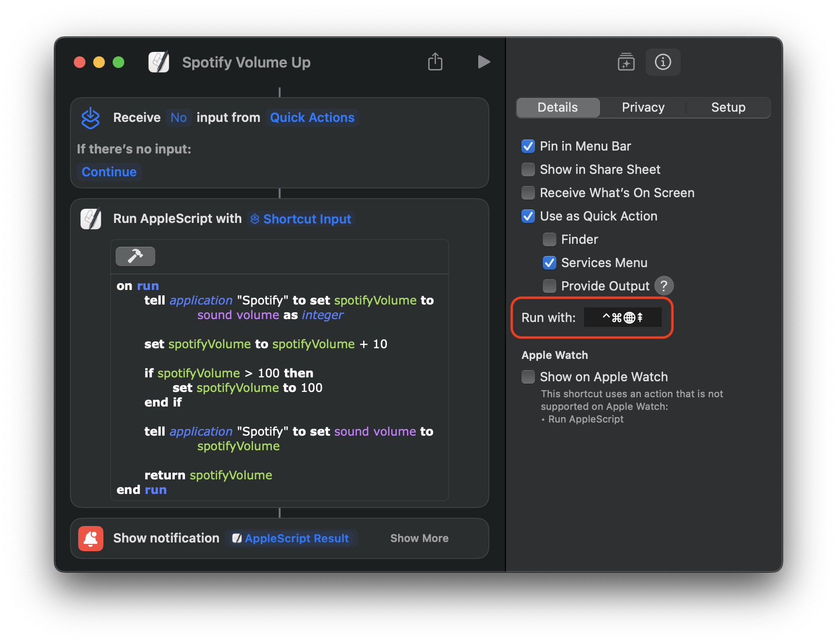
Task: Switch to the Privacy tab
Action: pyautogui.click(x=643, y=107)
